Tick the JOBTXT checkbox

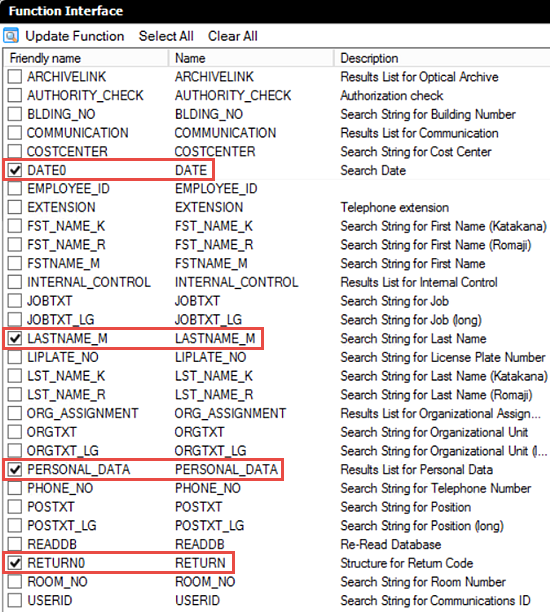15,301
